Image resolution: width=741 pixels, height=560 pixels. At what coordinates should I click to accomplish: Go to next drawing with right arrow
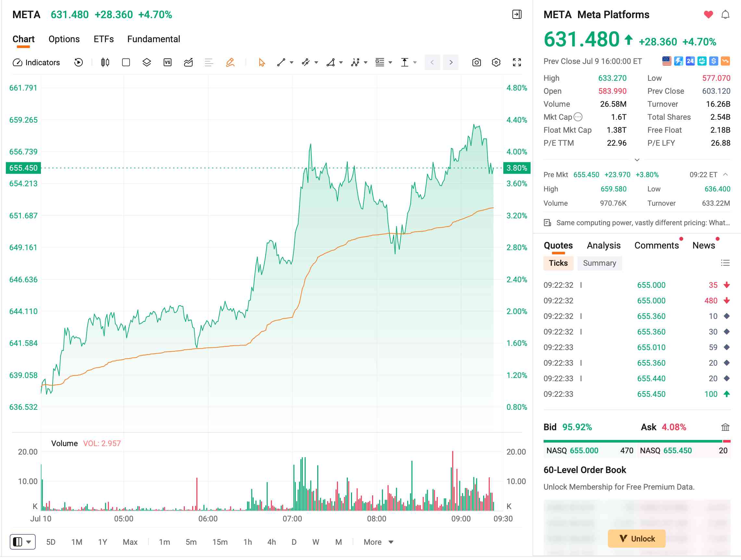coord(451,63)
